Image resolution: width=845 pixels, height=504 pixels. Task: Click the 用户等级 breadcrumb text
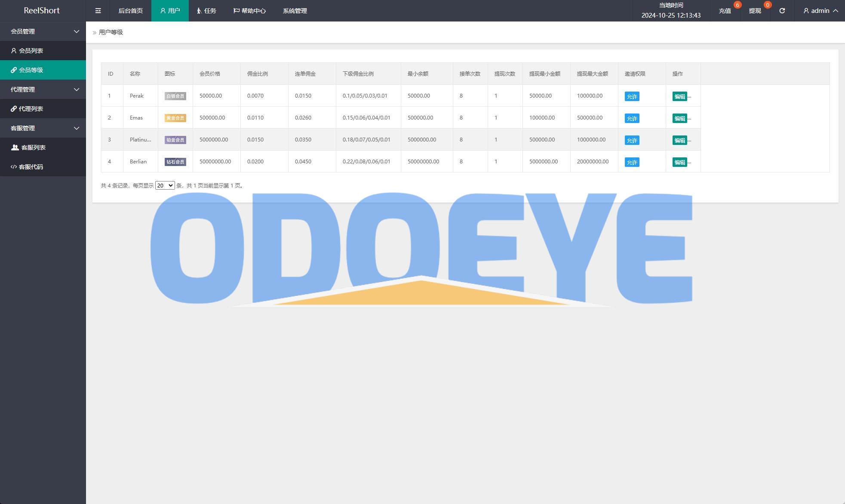click(111, 32)
